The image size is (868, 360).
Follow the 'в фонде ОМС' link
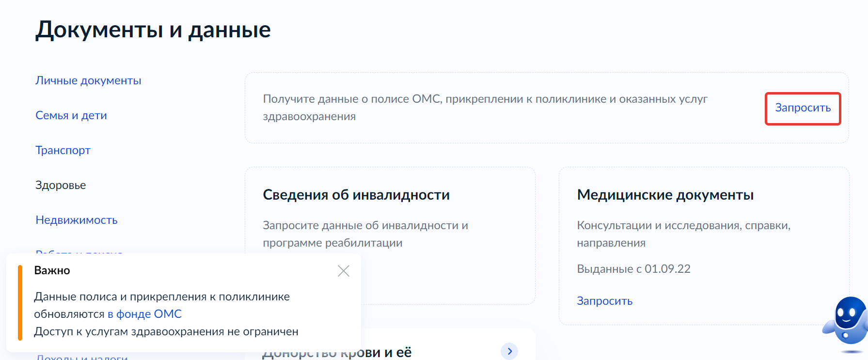tap(144, 314)
